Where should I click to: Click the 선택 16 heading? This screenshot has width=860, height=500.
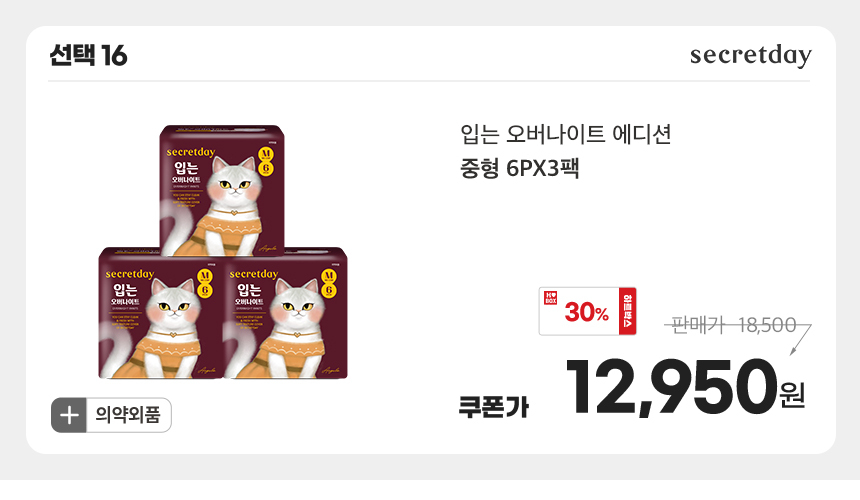(x=88, y=55)
